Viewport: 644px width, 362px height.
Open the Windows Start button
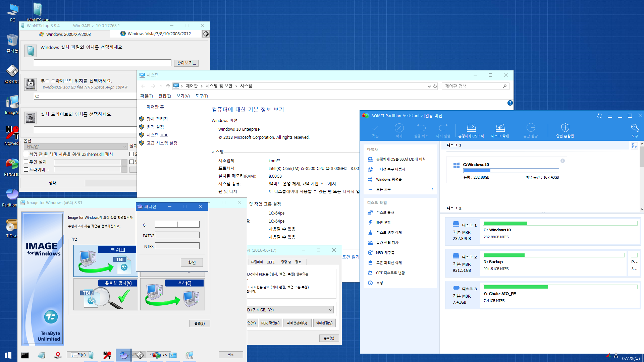click(8, 355)
